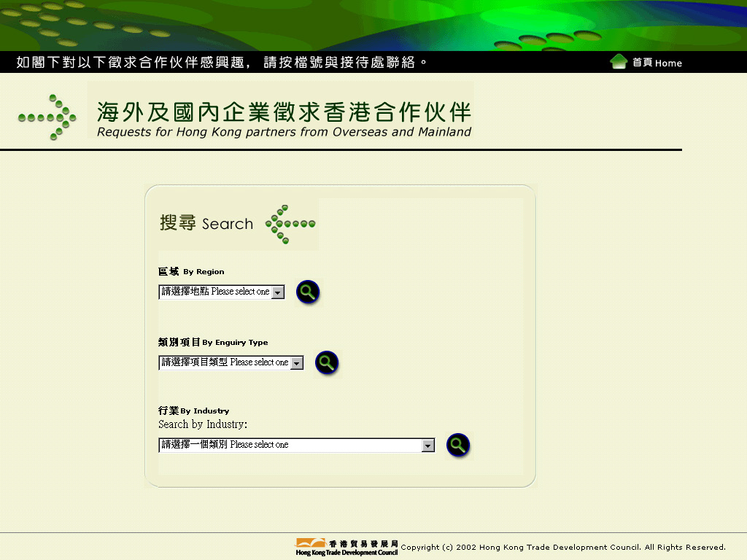This screenshot has height=560, width=747.
Task: Click the magnifier beside the Region dropdown
Action: [x=308, y=292]
